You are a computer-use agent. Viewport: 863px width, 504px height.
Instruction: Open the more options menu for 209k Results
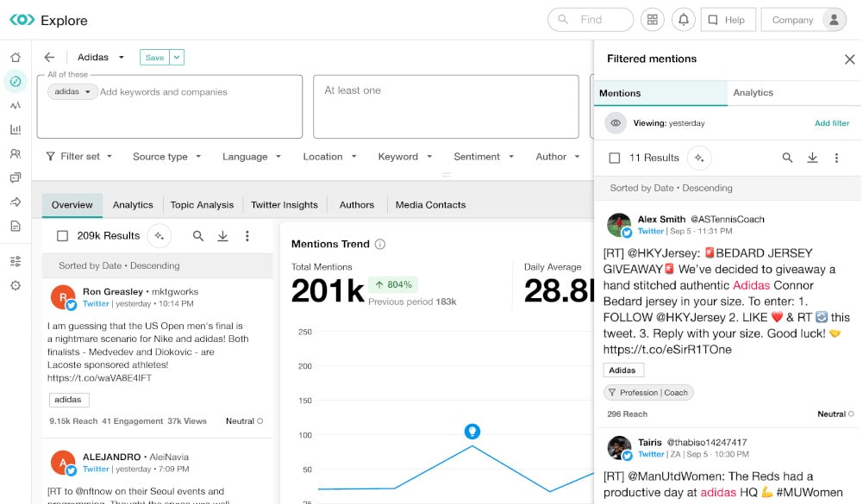247,236
